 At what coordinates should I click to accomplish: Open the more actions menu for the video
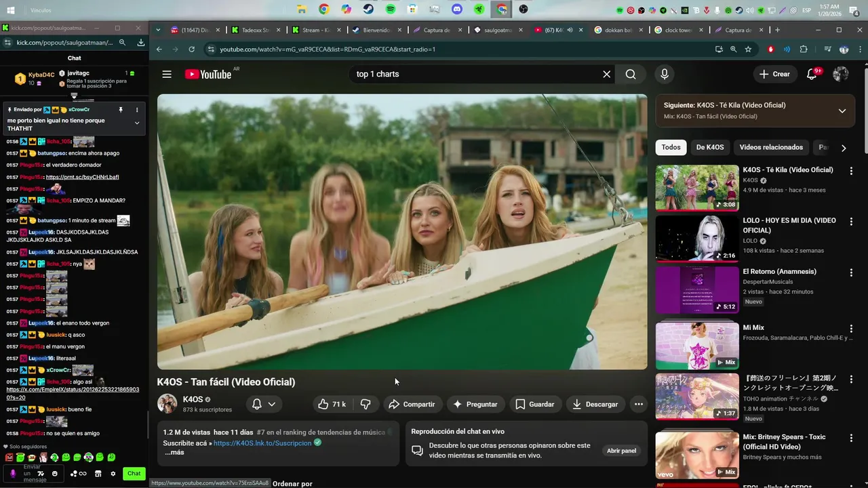click(638, 404)
